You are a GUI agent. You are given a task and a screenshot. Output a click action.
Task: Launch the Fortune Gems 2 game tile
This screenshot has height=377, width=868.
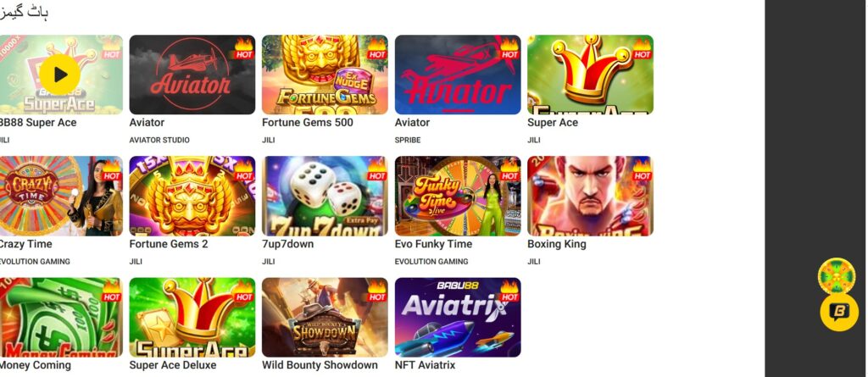[x=192, y=196]
